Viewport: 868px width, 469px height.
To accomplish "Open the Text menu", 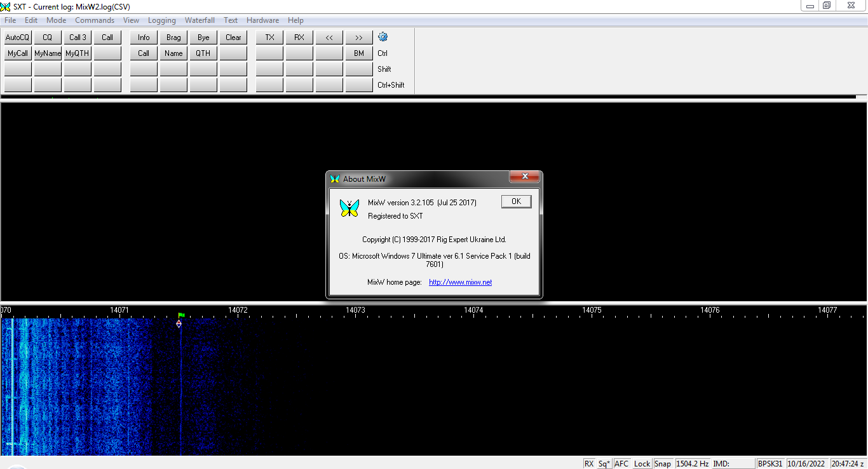I will click(x=231, y=20).
